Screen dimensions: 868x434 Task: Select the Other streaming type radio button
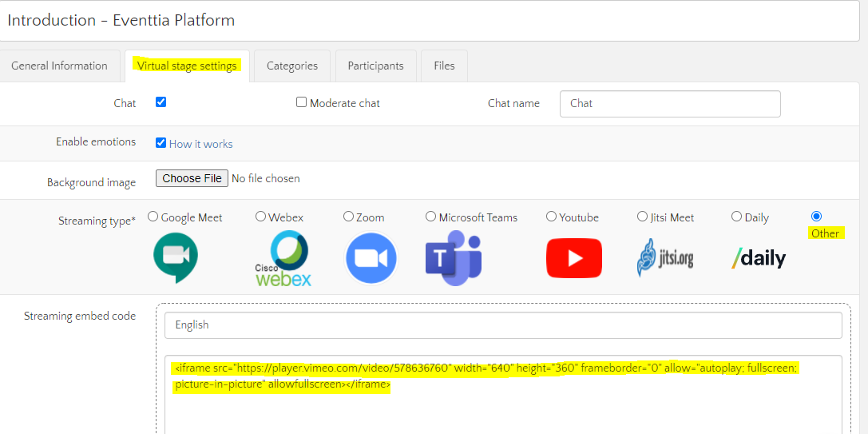point(816,216)
